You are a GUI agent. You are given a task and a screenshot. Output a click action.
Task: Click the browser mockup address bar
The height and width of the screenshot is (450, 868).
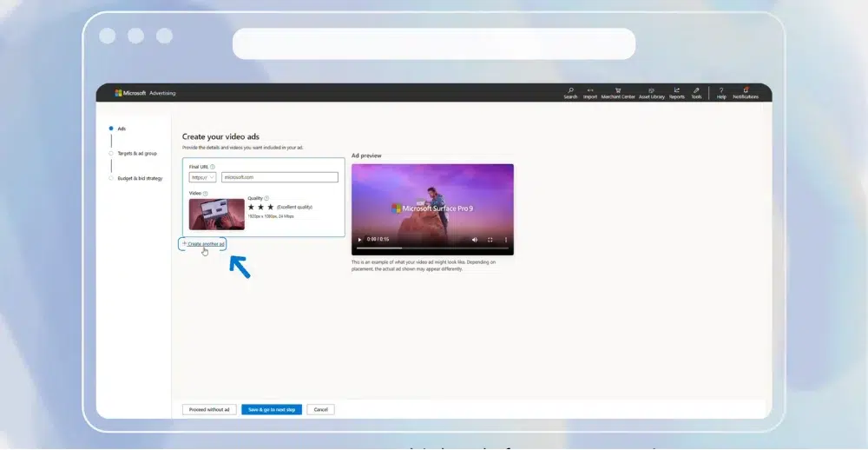pos(434,43)
